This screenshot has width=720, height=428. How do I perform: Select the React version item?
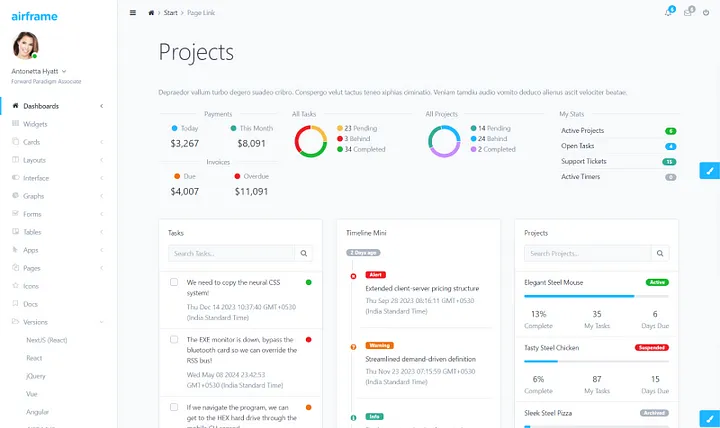tap(34, 358)
